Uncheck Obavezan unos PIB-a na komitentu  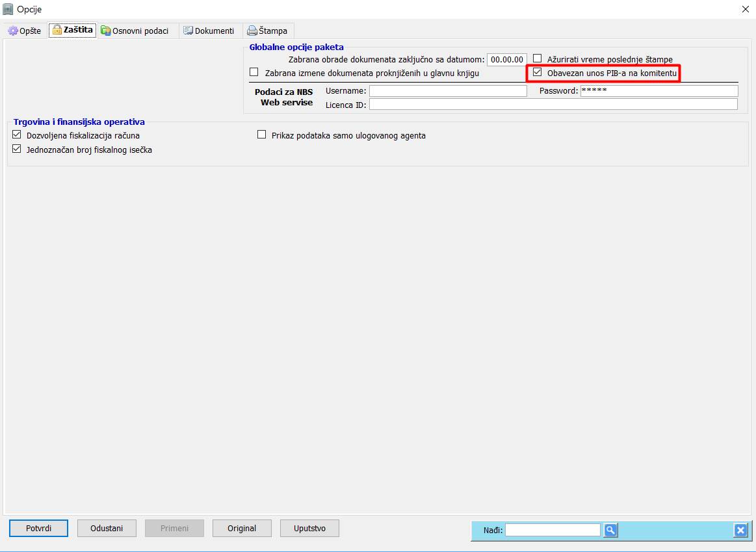point(537,73)
